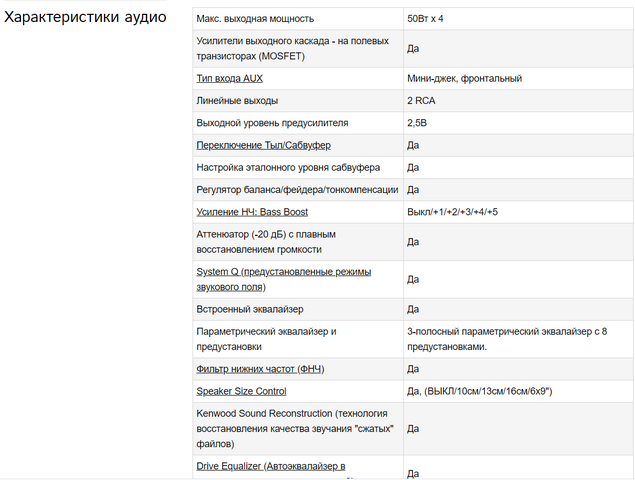635x480 pixels.
Task: Click the 'Kenwood Sound Reconstruction' row text
Action: coord(295,429)
